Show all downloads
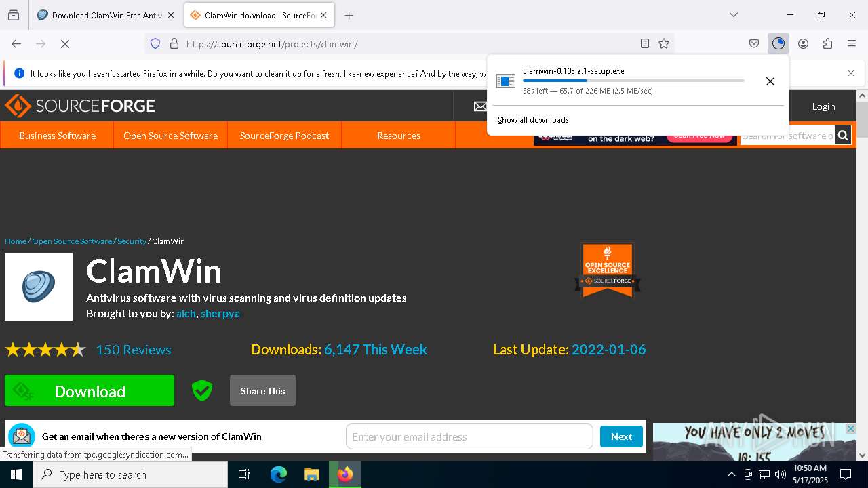This screenshot has width=868, height=488. (x=533, y=120)
